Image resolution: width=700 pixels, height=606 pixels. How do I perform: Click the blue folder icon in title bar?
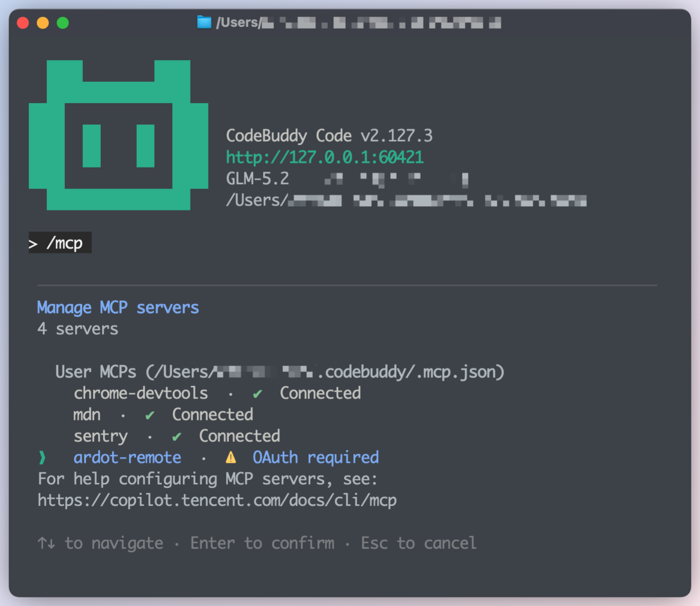(204, 22)
